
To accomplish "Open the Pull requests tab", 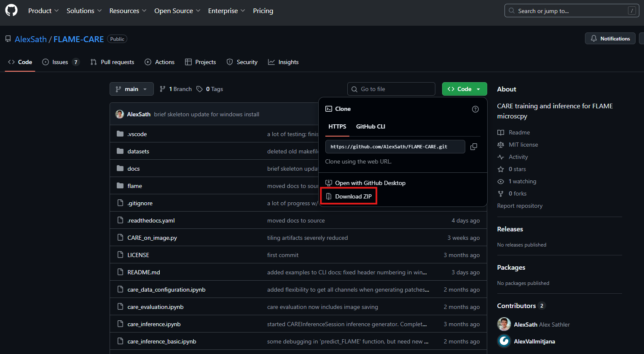I will click(x=112, y=62).
